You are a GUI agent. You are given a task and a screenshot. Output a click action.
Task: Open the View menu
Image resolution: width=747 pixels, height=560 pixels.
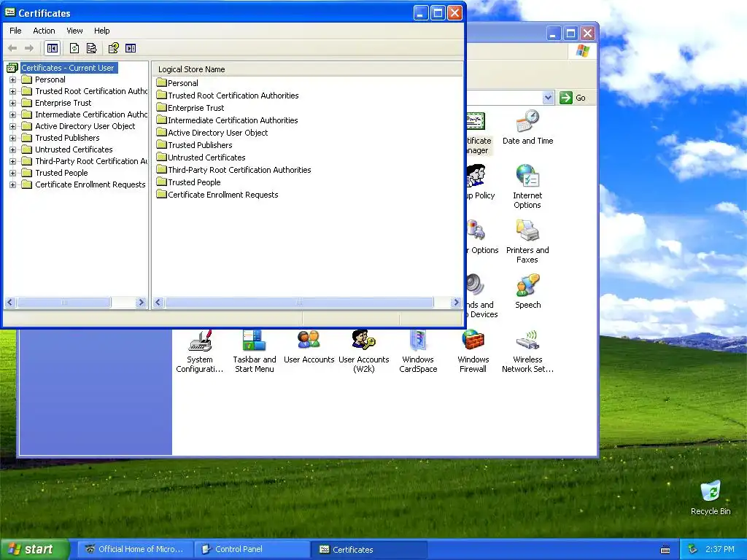[x=74, y=31]
